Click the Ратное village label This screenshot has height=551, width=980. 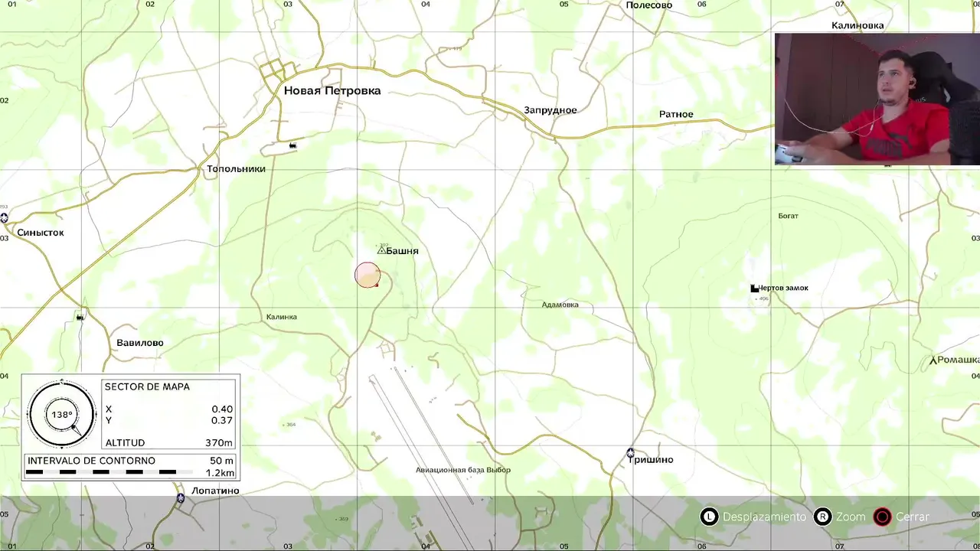676,115
